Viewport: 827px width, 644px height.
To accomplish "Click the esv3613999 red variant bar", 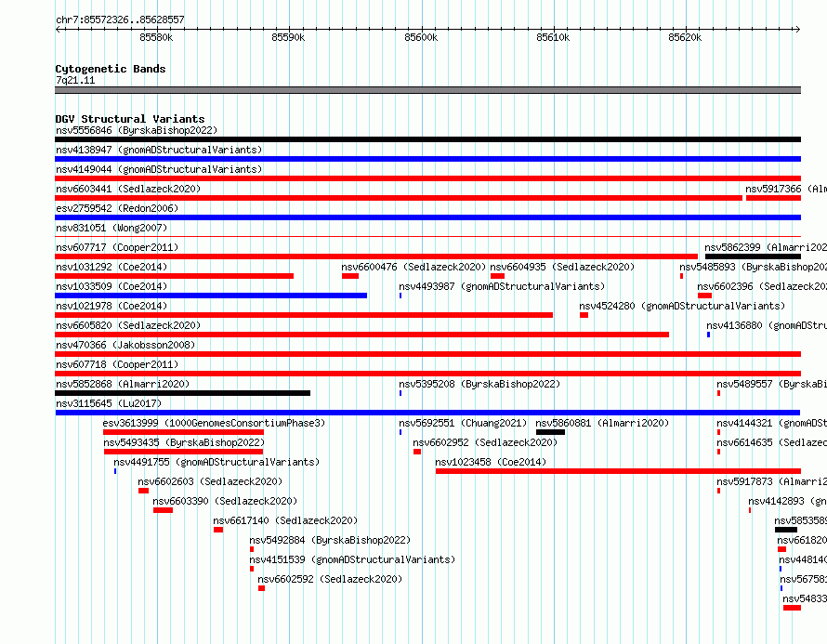I will coord(184,432).
